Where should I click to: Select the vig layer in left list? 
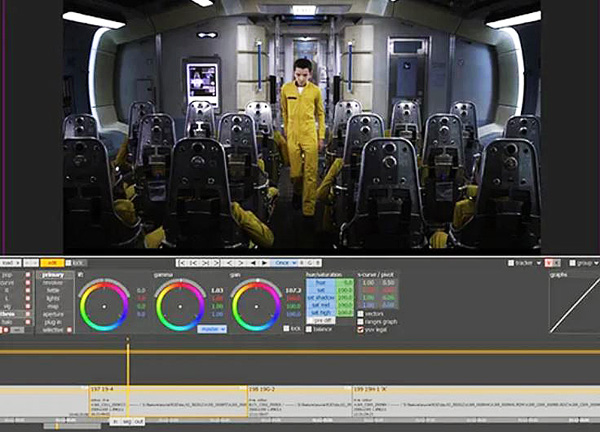coord(8,306)
